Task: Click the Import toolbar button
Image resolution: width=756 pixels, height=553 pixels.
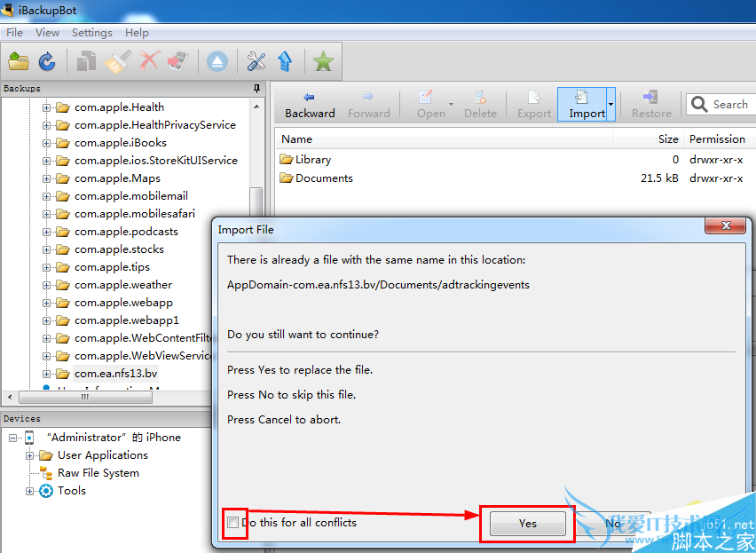Action: coord(582,105)
